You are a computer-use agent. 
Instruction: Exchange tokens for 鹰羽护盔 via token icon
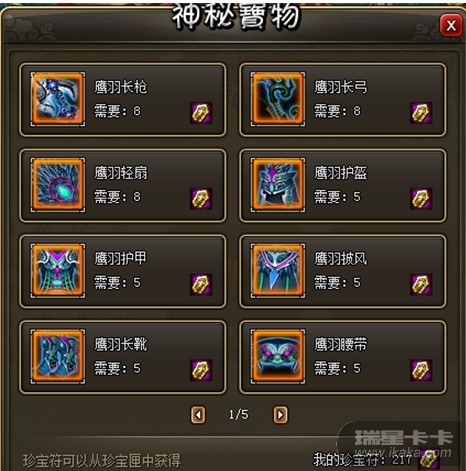(421, 199)
